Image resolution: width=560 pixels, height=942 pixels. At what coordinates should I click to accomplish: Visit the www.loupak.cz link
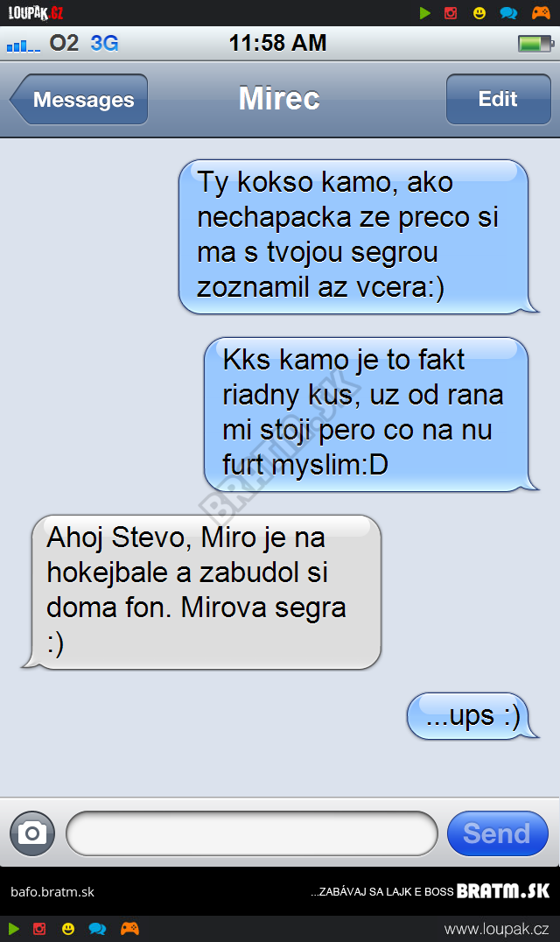(x=496, y=929)
